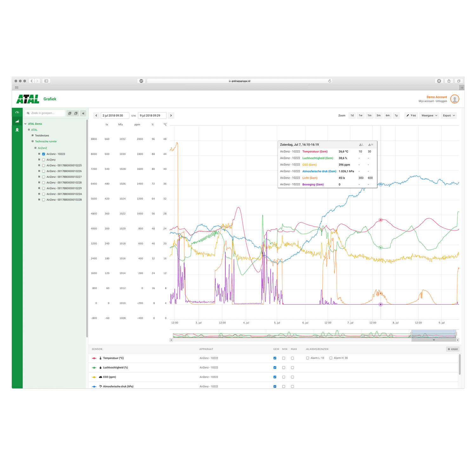Open the Export dropdown menu

[x=449, y=116]
